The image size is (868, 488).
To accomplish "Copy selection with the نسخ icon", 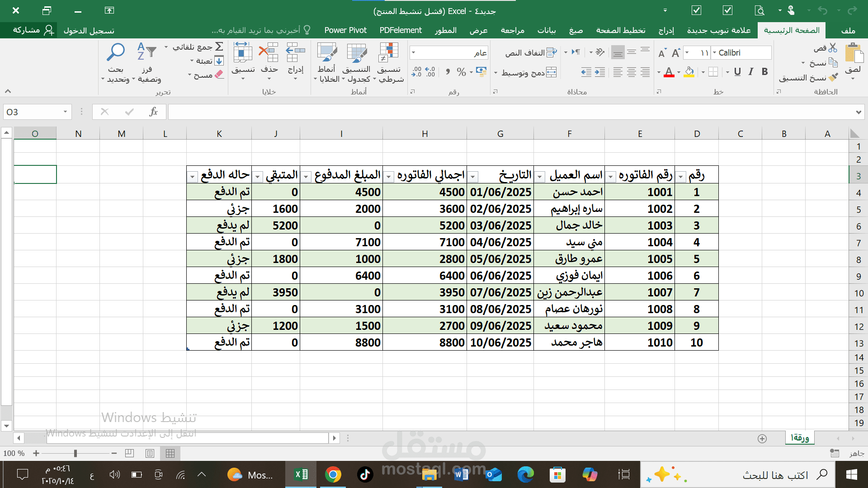I will [833, 63].
